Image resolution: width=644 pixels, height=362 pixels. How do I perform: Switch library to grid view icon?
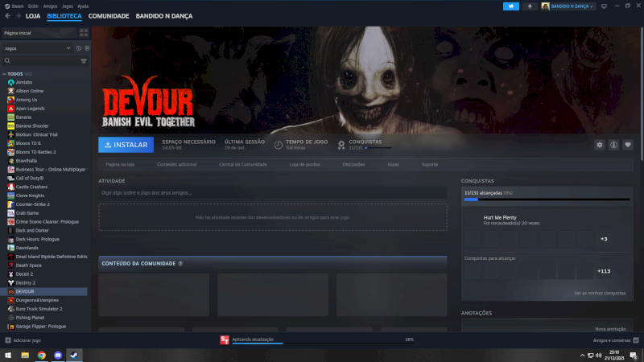[x=84, y=33]
